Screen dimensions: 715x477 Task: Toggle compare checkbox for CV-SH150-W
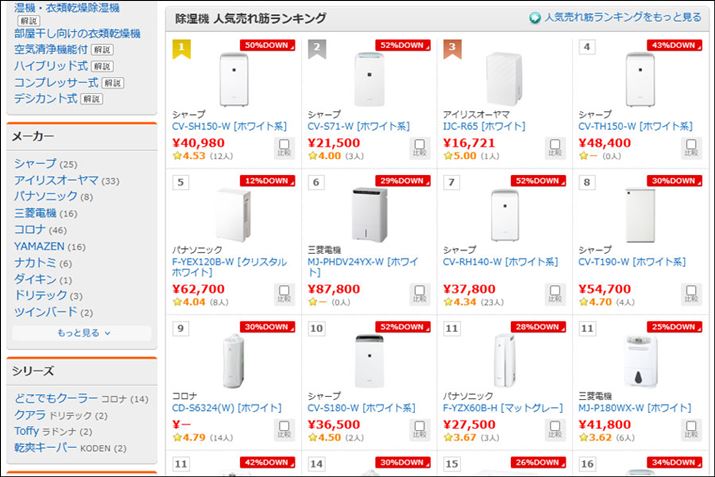(284, 148)
